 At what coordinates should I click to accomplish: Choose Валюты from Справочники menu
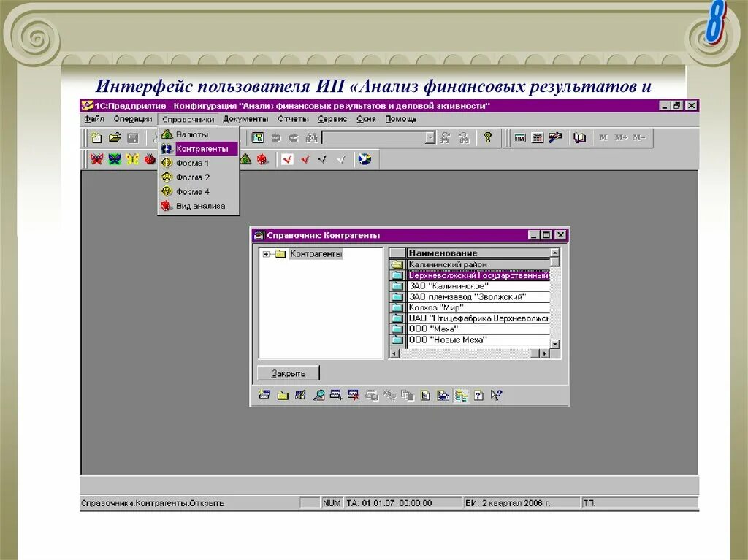(x=199, y=134)
